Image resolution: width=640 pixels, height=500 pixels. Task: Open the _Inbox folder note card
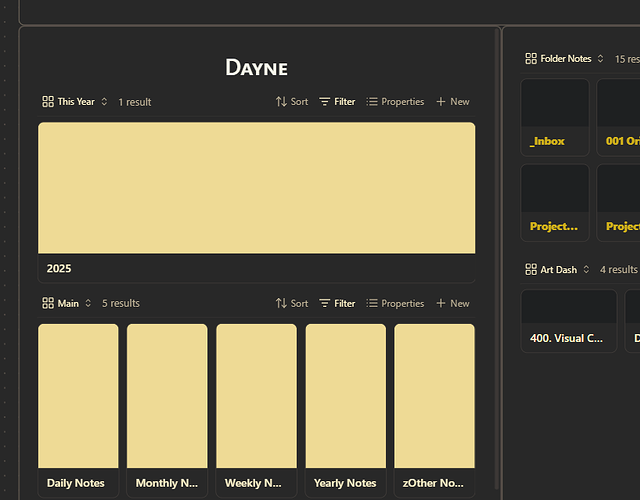(555, 118)
